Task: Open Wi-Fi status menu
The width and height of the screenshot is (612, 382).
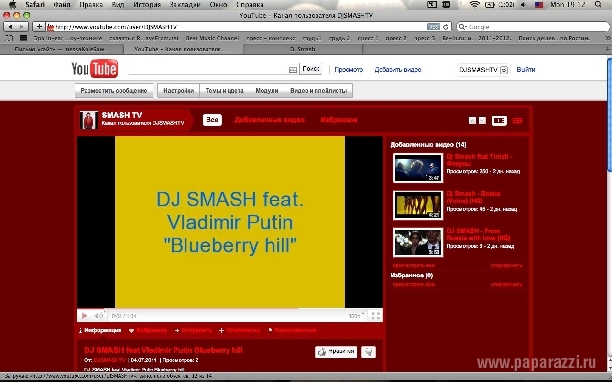Action: (475, 5)
